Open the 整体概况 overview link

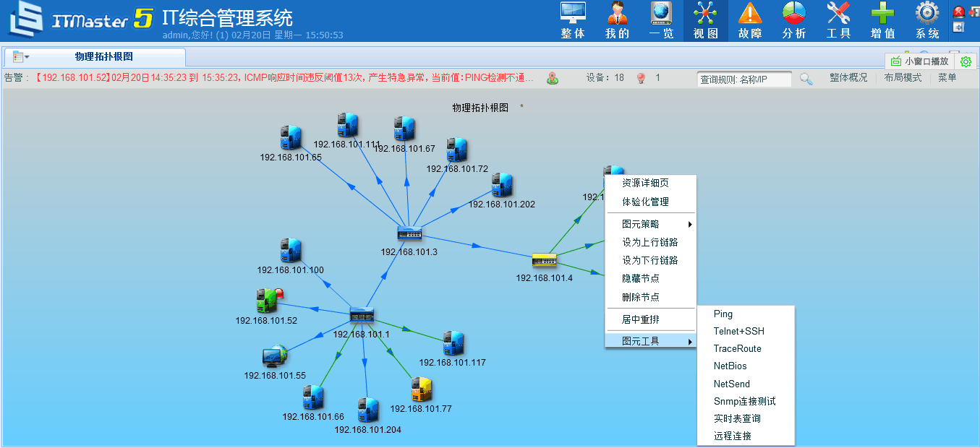pos(848,78)
